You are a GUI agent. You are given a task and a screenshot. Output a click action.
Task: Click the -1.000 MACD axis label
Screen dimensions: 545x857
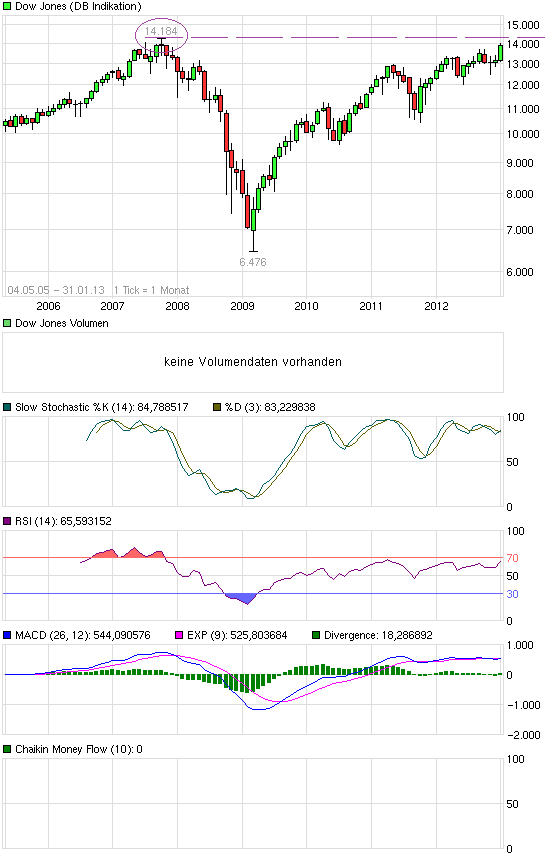[x=523, y=705]
